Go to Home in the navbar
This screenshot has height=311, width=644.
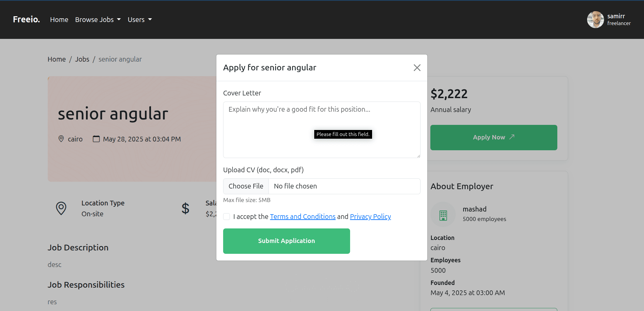click(59, 20)
